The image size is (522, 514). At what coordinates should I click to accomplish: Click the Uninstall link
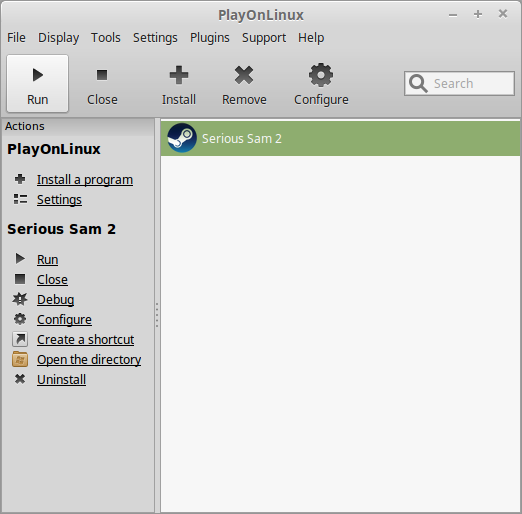click(62, 380)
